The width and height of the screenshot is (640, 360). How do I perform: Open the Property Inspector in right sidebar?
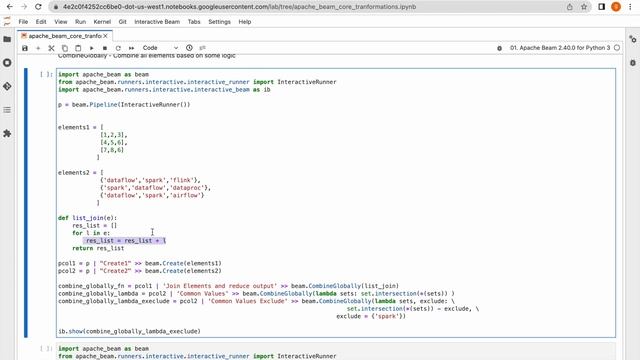coord(633,39)
